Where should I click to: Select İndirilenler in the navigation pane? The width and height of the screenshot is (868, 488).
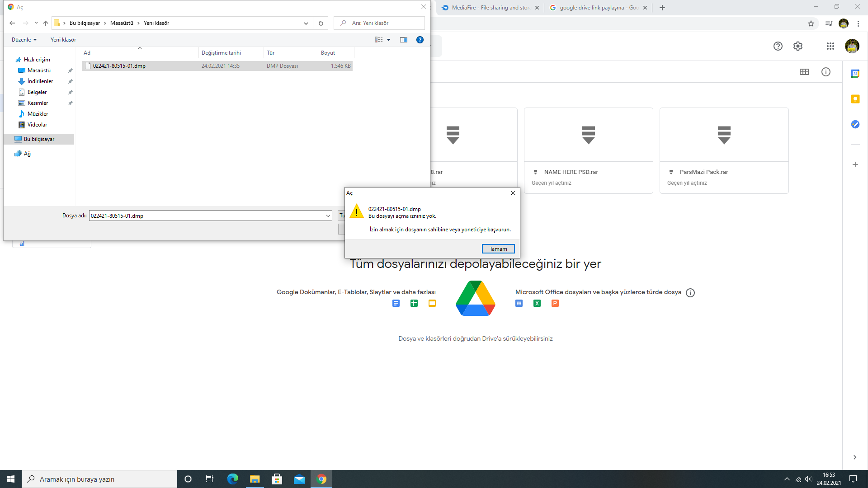40,81
